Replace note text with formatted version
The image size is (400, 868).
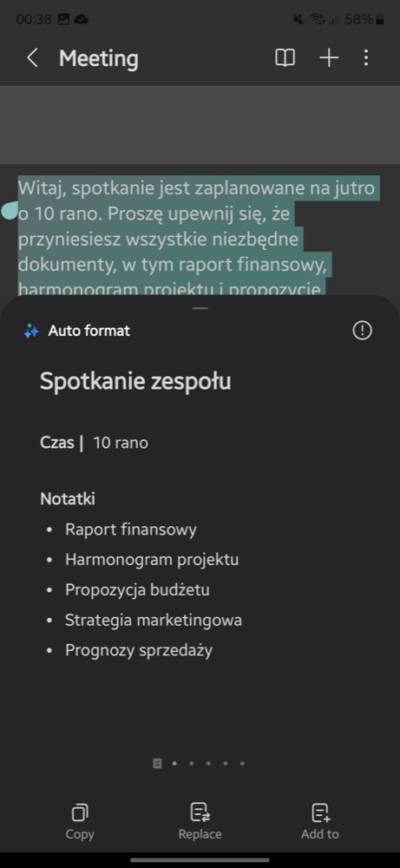(200, 821)
